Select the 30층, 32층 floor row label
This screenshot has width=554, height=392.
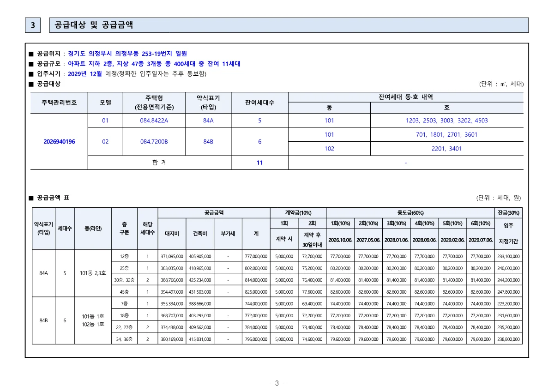(124, 280)
